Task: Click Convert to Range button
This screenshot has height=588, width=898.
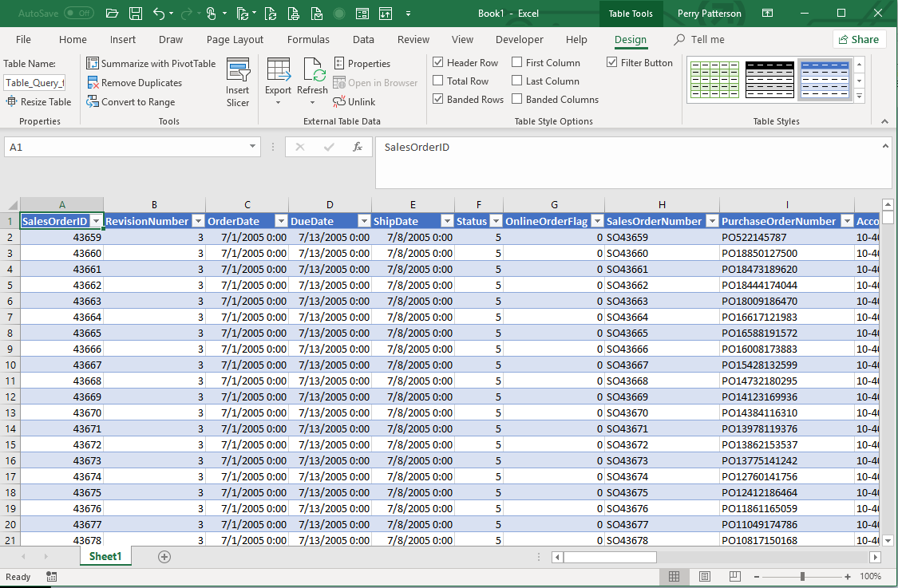Action: 137,102
